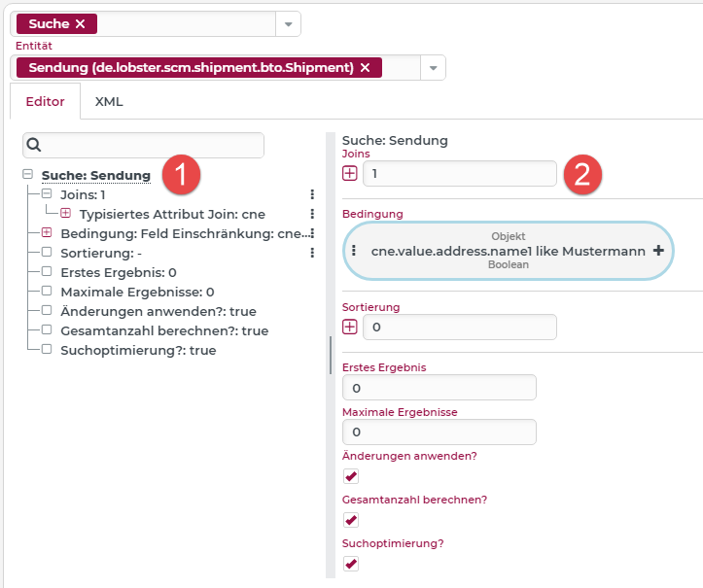Click the Erstes Ergebnis input field
Screen dimensions: 703x588
pyautogui.click(x=439, y=388)
